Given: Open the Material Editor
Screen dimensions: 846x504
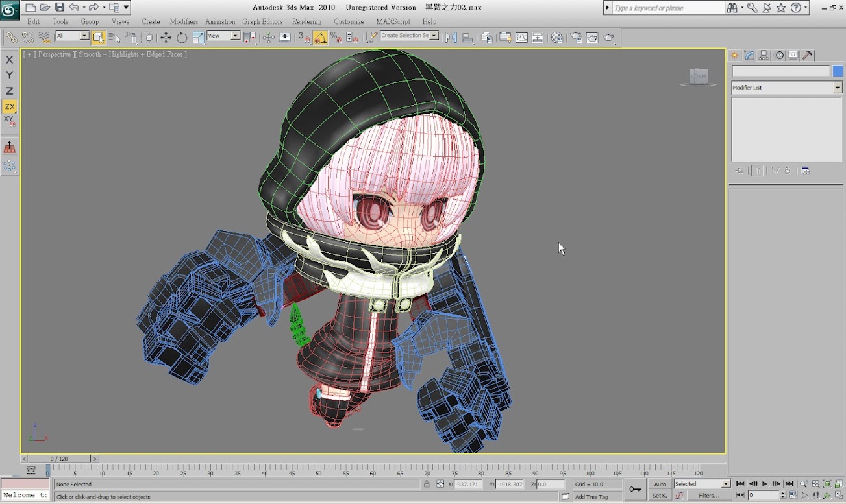Looking at the screenshot, I should (556, 38).
